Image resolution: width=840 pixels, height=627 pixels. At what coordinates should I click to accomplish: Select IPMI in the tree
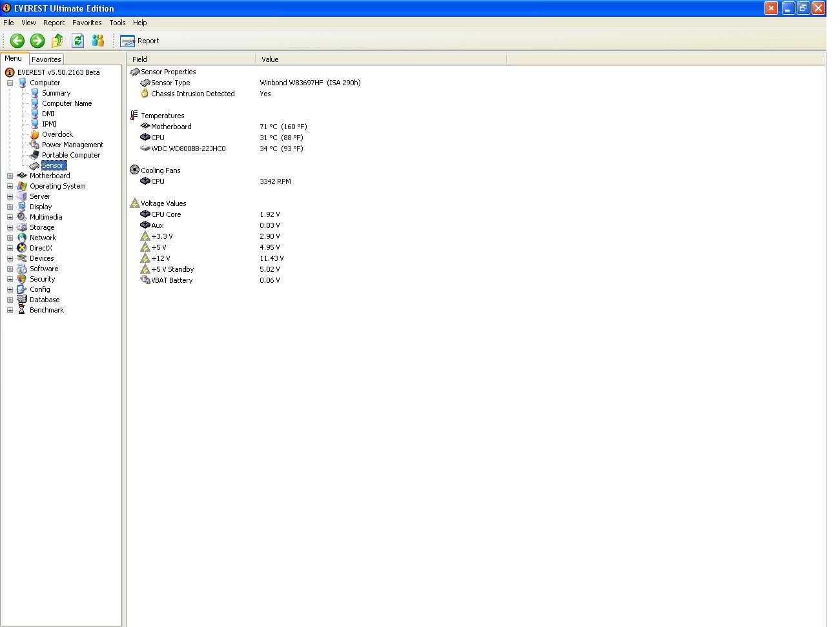click(x=49, y=124)
